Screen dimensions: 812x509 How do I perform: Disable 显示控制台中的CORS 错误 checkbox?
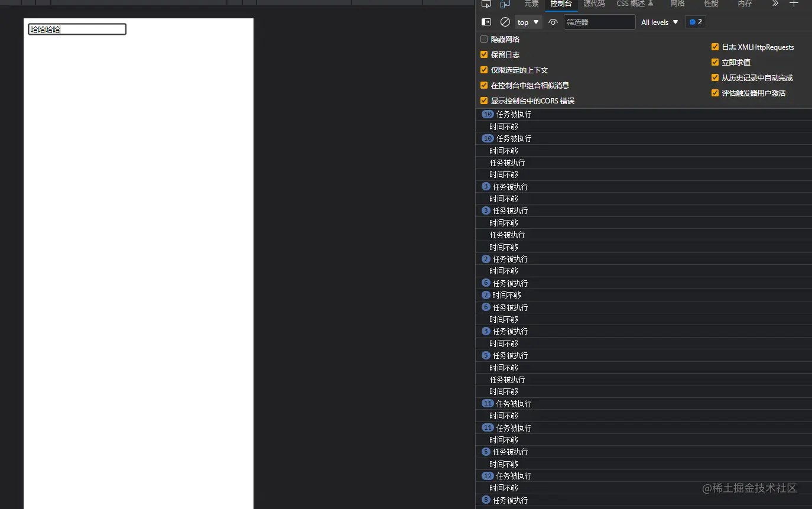point(484,100)
